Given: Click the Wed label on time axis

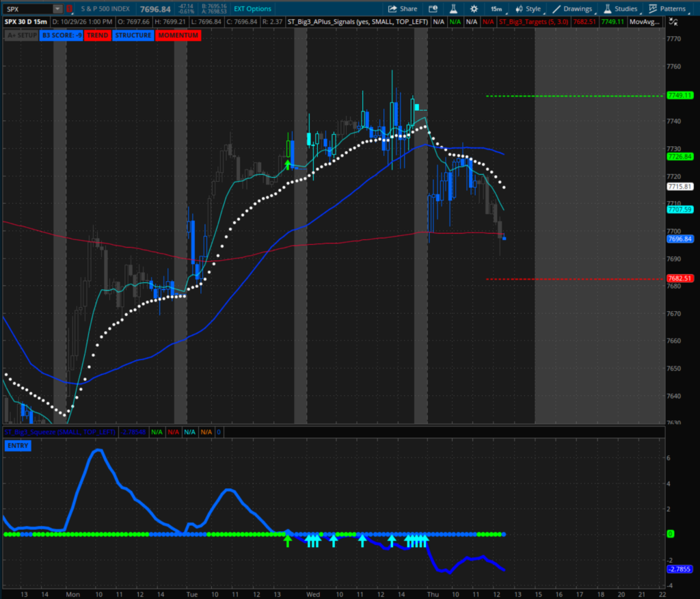Looking at the screenshot, I should click(x=313, y=594).
